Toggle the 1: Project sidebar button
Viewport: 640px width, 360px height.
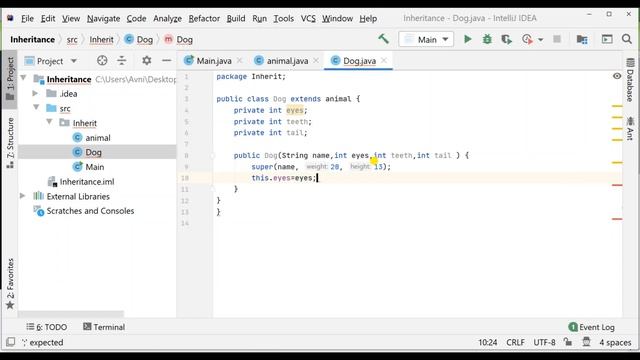click(10, 79)
